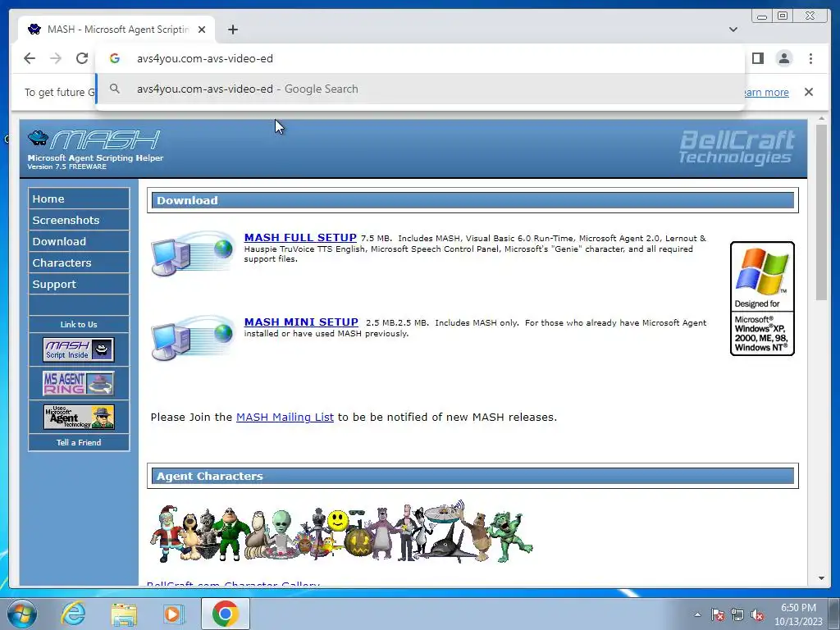Show hidden tray icons arrow
This screenshot has height=630, width=840.
point(697,614)
